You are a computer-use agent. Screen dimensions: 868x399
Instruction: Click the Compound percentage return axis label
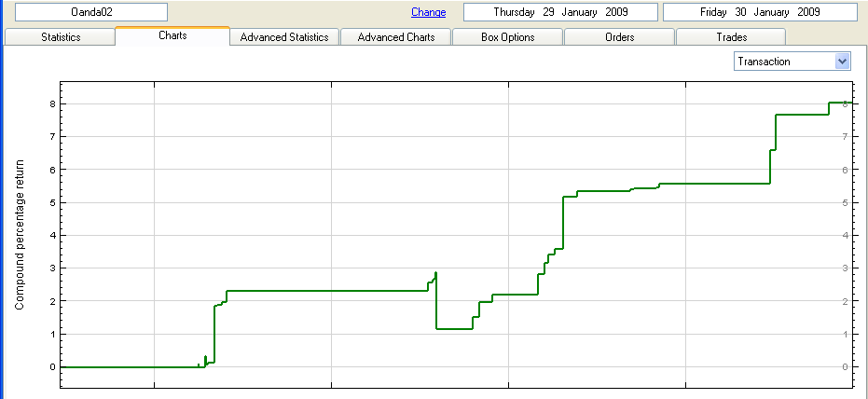[x=20, y=235]
